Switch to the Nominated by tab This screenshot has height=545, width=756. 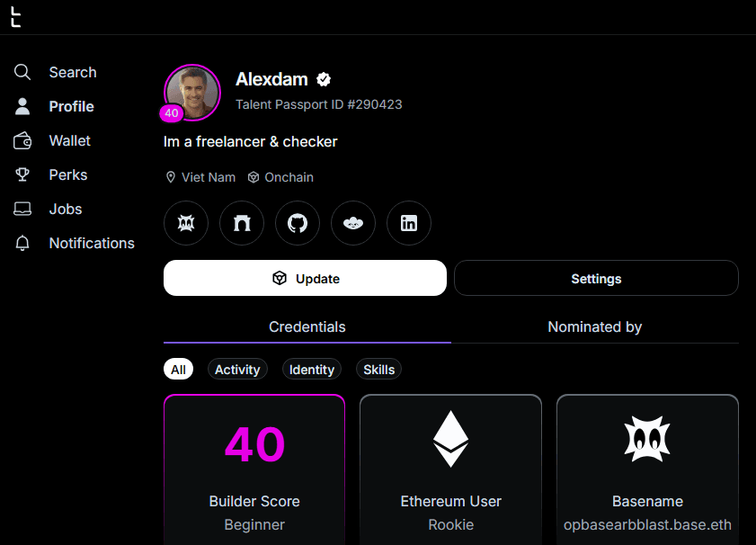(x=594, y=326)
